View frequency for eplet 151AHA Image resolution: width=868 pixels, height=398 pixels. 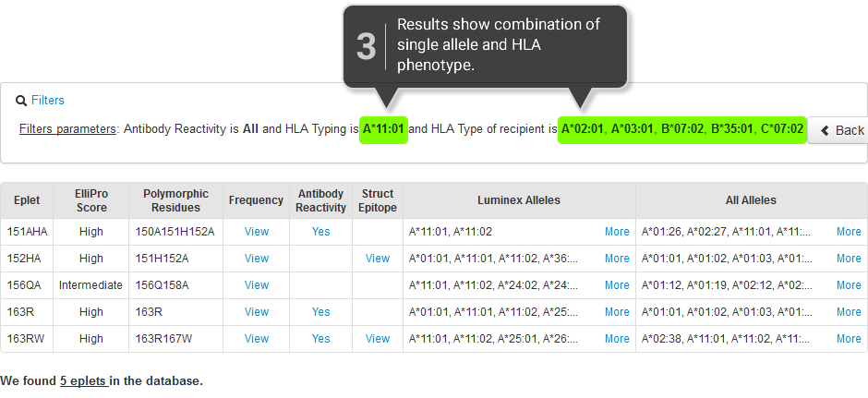(x=257, y=232)
